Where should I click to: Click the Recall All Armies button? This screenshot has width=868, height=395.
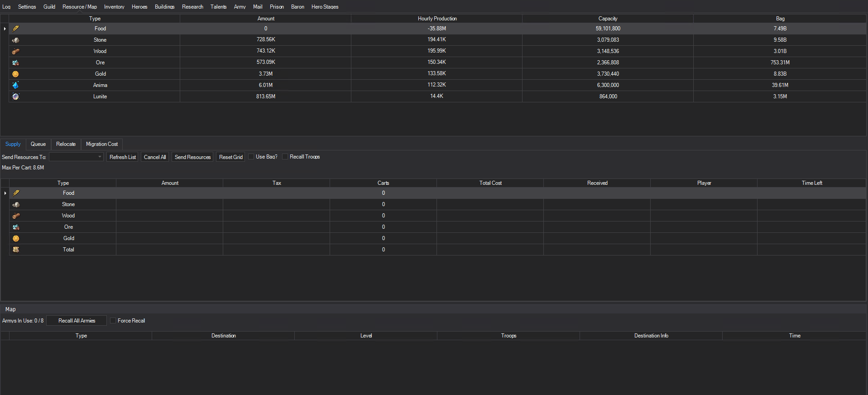click(x=77, y=321)
